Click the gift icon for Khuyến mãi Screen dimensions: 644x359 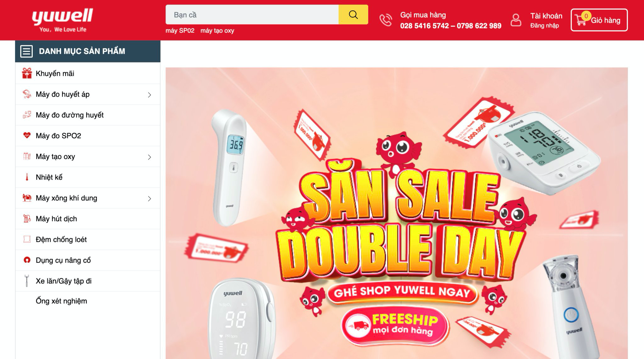pyautogui.click(x=27, y=73)
